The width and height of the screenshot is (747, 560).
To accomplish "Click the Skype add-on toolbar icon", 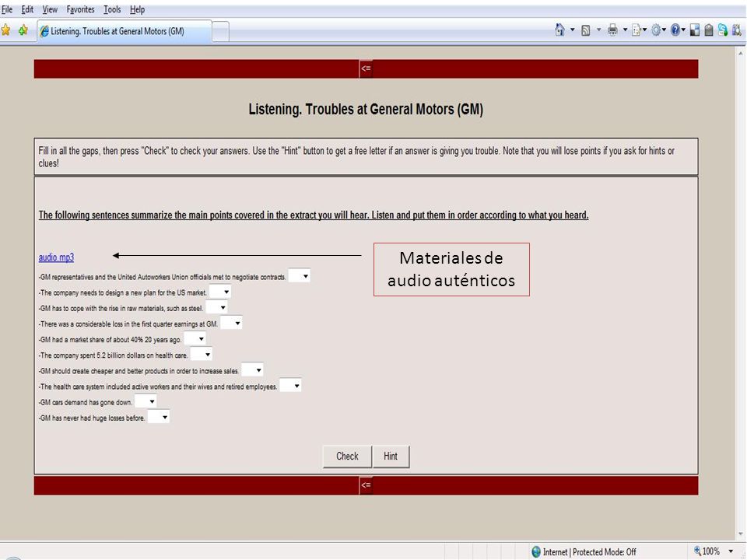I will coord(723,30).
